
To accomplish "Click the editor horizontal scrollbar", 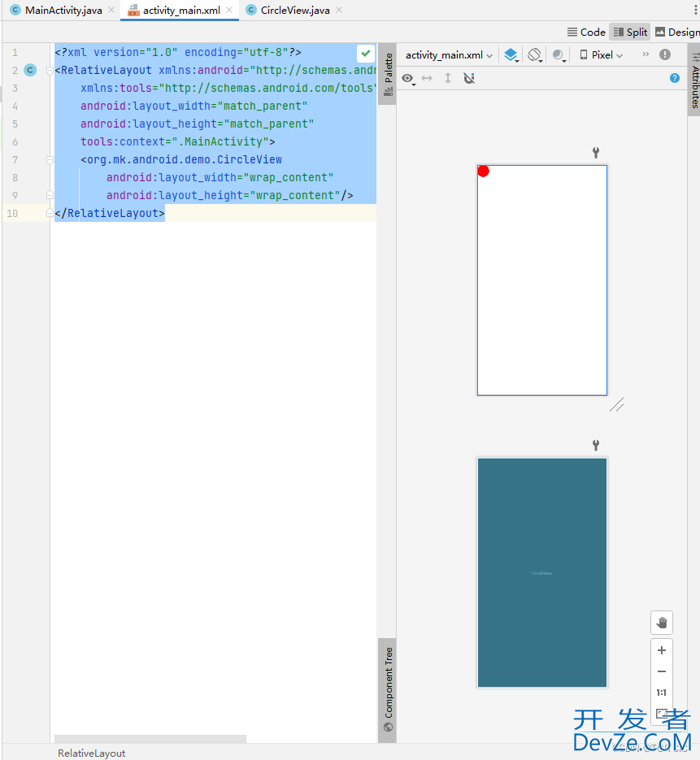I will point(150,739).
